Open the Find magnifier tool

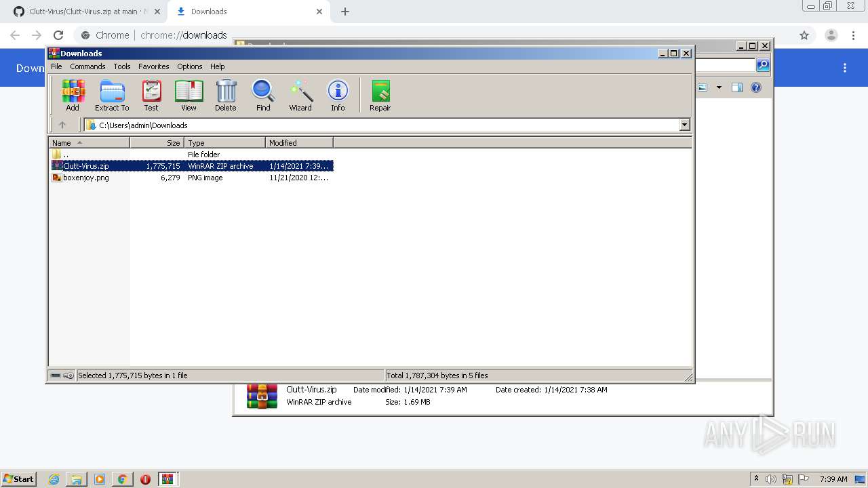(263, 96)
